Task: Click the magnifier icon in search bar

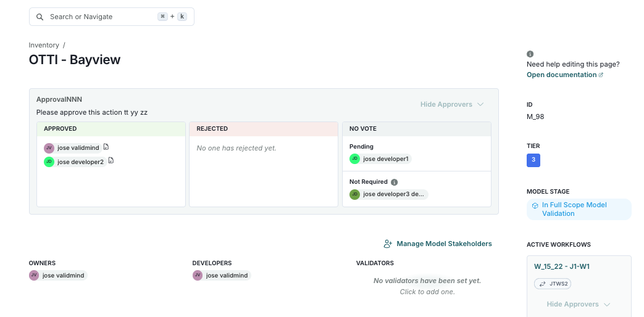Action: click(x=40, y=17)
